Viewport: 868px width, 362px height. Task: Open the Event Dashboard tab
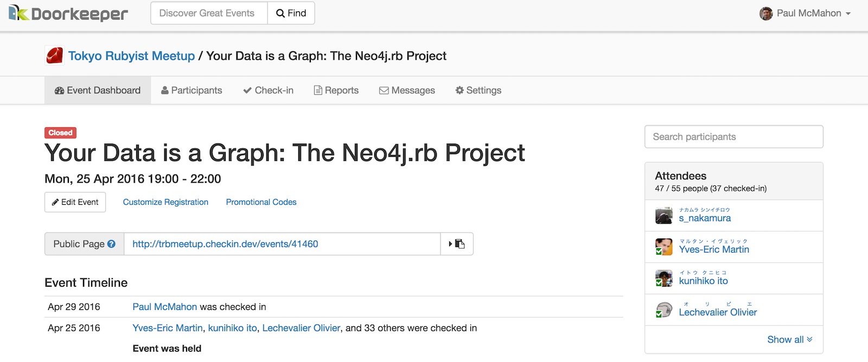tap(98, 90)
